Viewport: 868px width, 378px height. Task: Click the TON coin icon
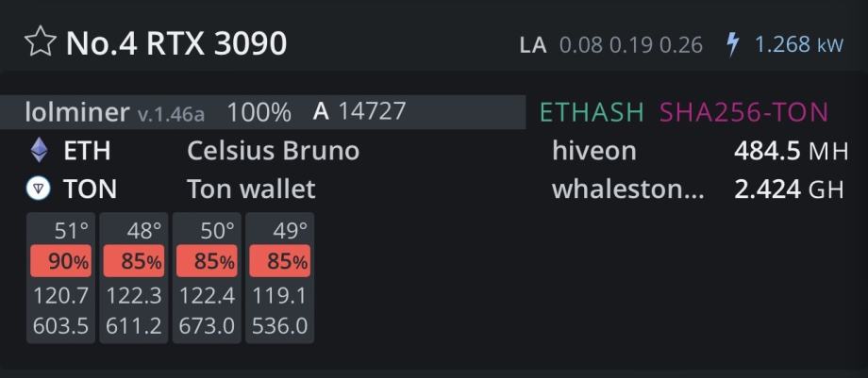click(x=39, y=189)
